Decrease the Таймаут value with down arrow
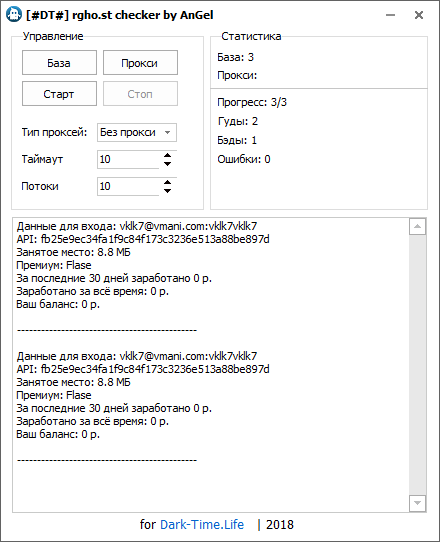This screenshot has height=542, width=440. coord(168,164)
